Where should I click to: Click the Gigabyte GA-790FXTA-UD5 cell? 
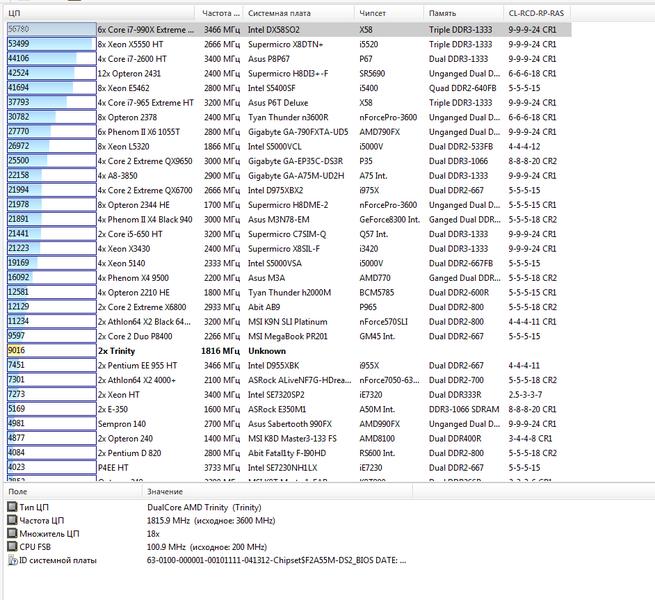298,132
